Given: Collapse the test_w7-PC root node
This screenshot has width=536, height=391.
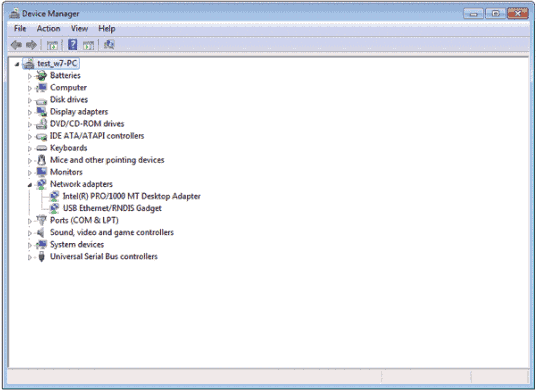Looking at the screenshot, I should pyautogui.click(x=17, y=64).
